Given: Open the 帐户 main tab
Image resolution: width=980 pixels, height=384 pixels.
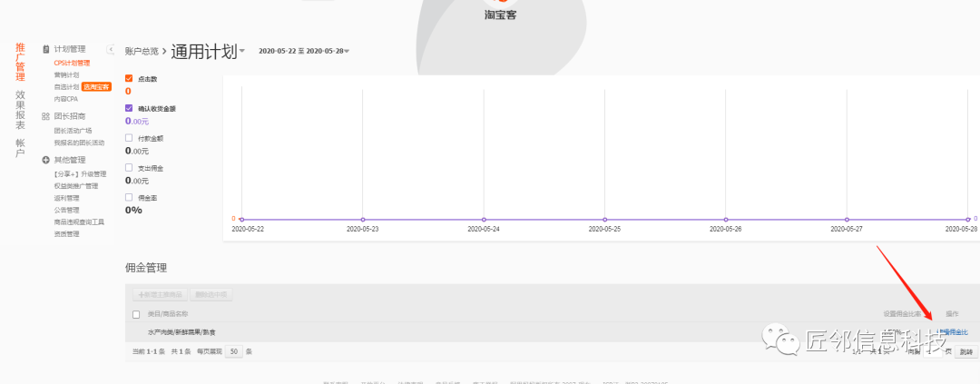Looking at the screenshot, I should click(20, 148).
